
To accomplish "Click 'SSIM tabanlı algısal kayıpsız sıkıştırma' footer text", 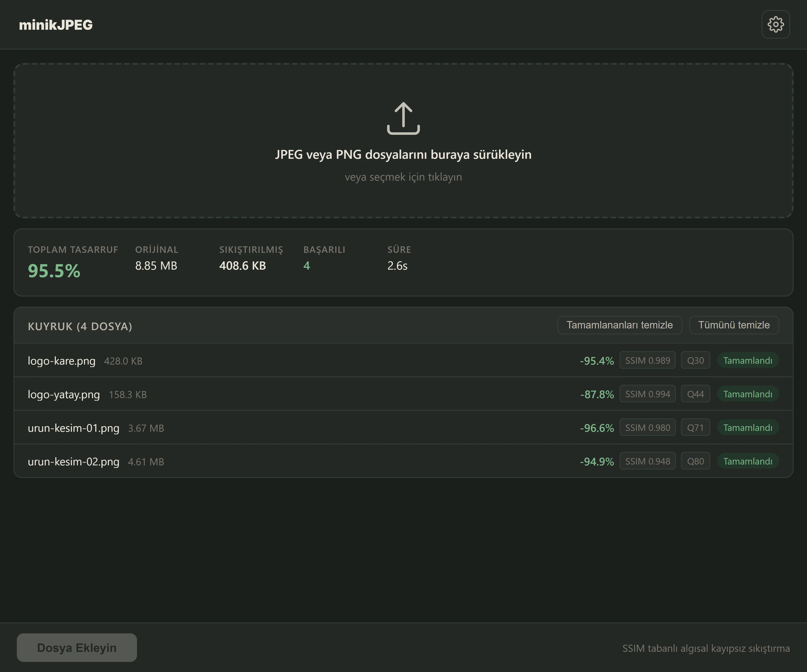I will click(x=706, y=648).
